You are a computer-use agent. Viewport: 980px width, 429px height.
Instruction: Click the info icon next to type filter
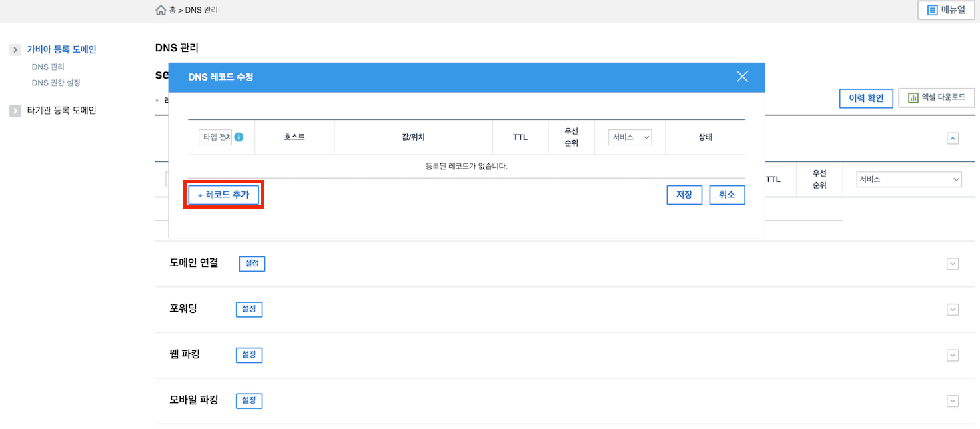[239, 137]
